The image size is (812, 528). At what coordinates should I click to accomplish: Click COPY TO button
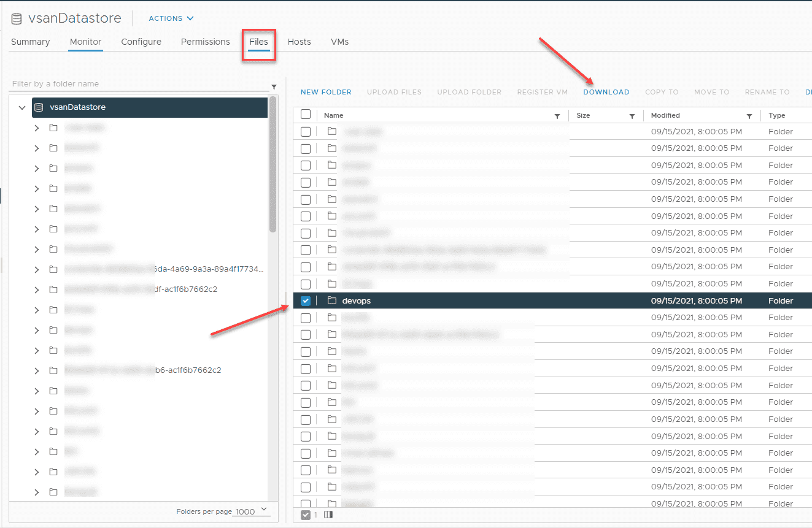click(x=662, y=92)
